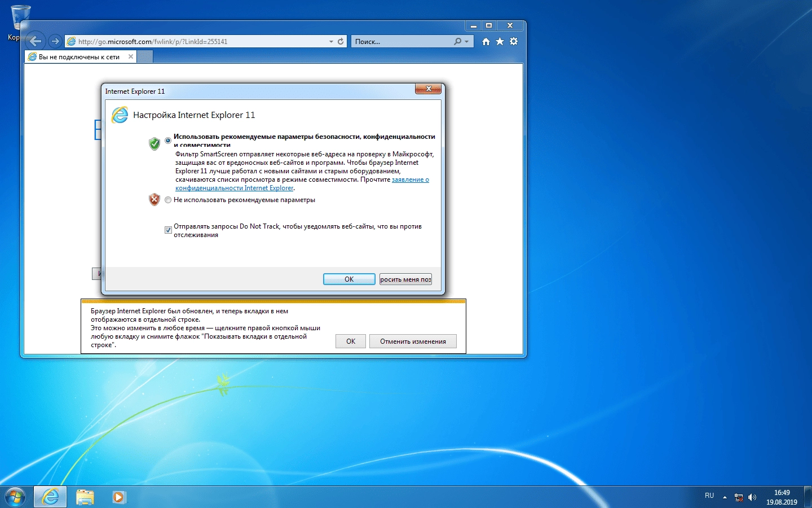Refresh the page using the reload icon

tap(341, 41)
